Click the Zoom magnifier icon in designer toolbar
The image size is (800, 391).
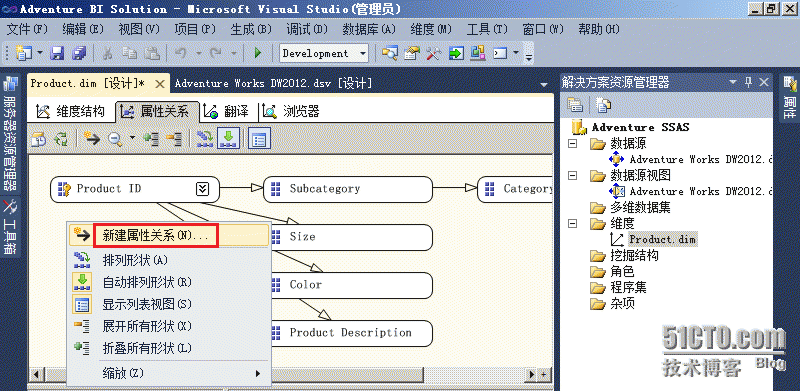point(115,138)
